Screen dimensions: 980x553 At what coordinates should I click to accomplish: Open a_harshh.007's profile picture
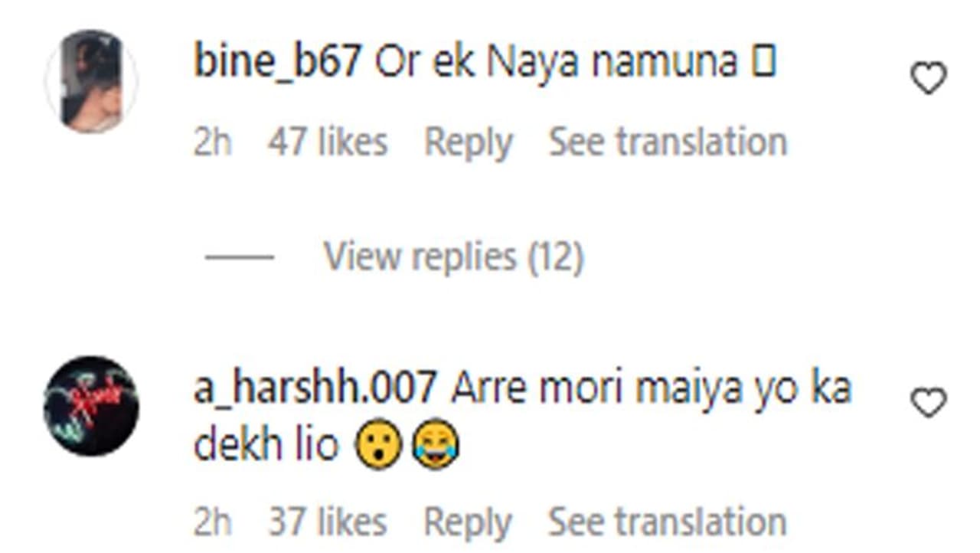click(91, 406)
